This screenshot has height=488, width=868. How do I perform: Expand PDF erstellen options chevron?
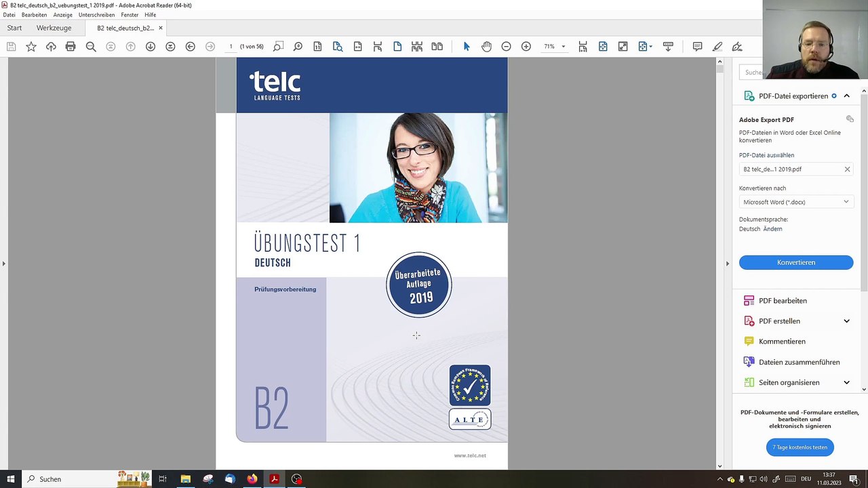click(x=846, y=321)
